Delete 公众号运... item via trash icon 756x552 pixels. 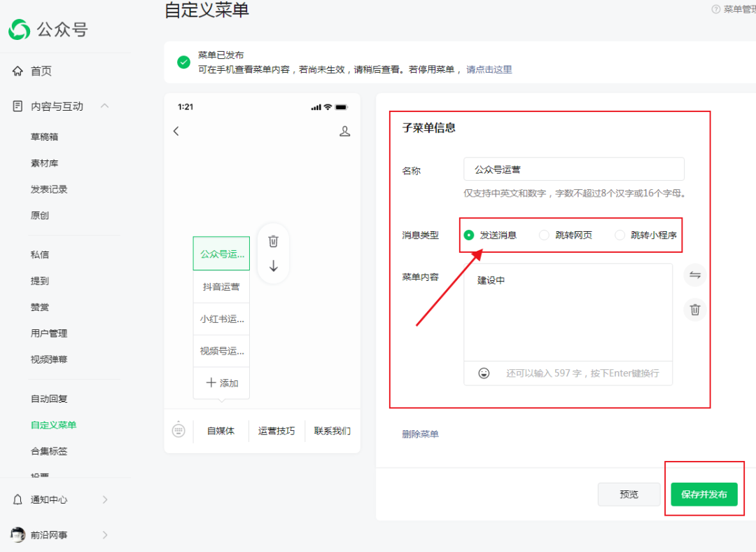click(x=273, y=241)
